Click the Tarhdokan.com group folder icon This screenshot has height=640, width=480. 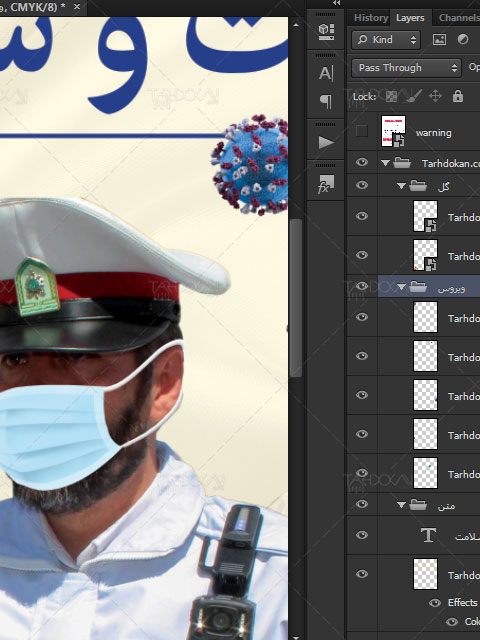pos(402,163)
